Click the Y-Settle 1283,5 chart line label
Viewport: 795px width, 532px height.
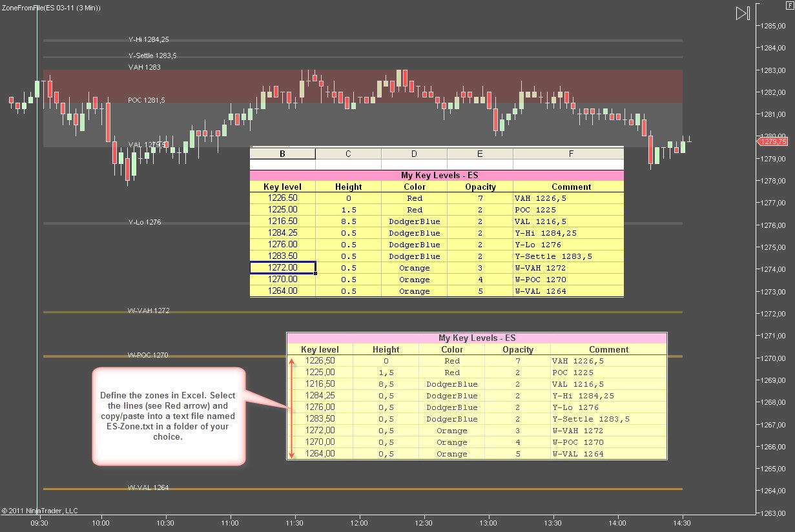[x=152, y=56]
